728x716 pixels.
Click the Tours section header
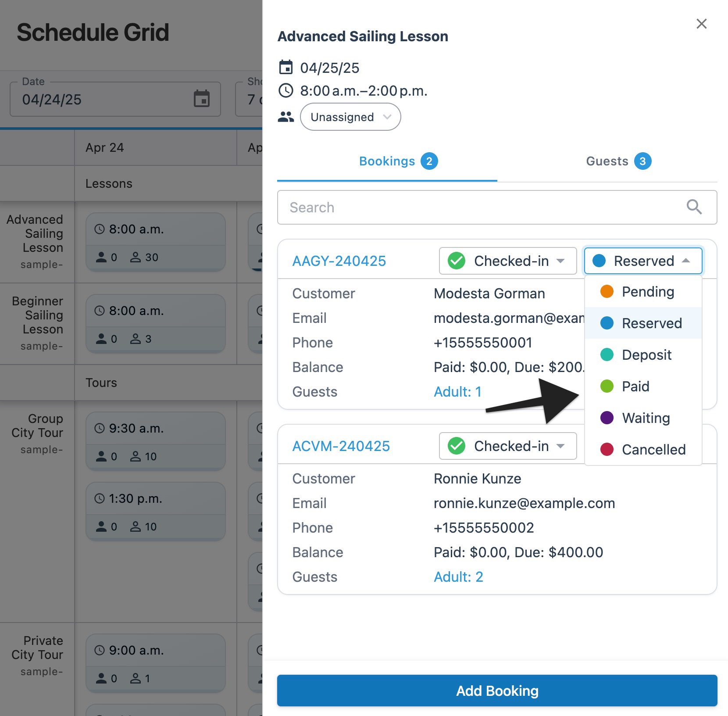pyautogui.click(x=101, y=383)
